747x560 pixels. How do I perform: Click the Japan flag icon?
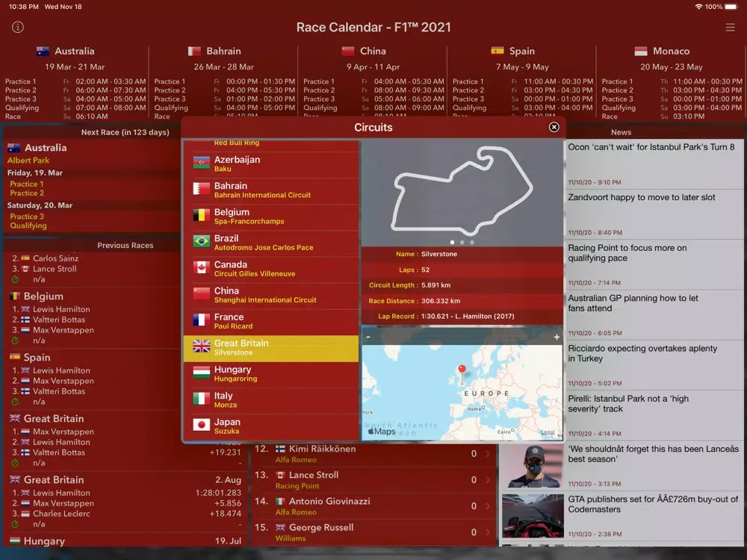pyautogui.click(x=202, y=425)
